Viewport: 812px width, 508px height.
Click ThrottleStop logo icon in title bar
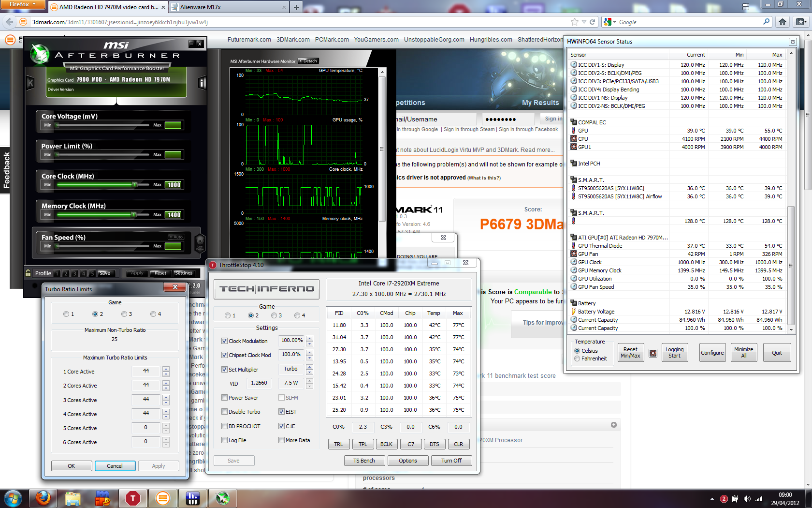(x=213, y=265)
